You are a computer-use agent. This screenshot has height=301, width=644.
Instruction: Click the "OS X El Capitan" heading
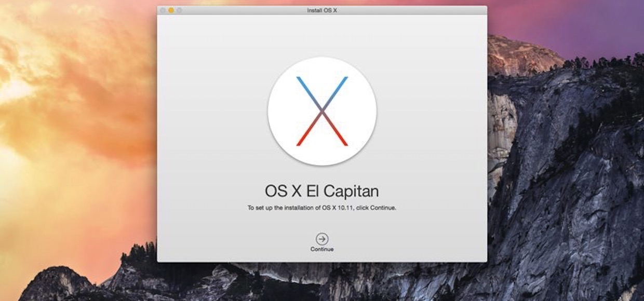tap(322, 191)
